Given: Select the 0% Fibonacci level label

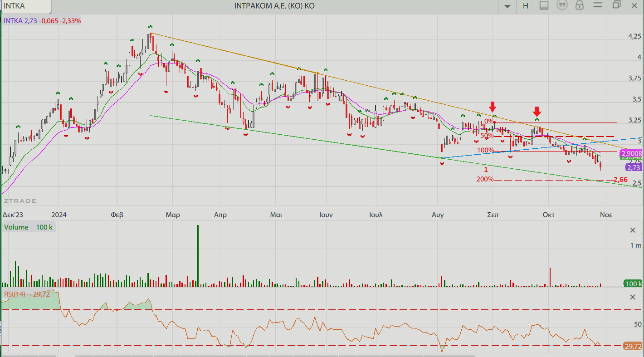Looking at the screenshot, I should click(x=489, y=121).
